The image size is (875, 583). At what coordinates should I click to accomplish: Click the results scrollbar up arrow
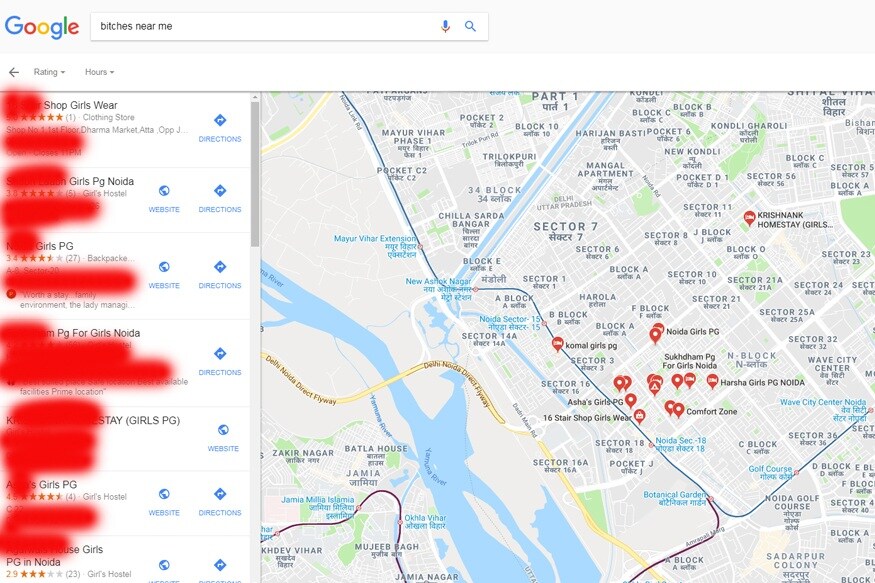pyautogui.click(x=255, y=98)
